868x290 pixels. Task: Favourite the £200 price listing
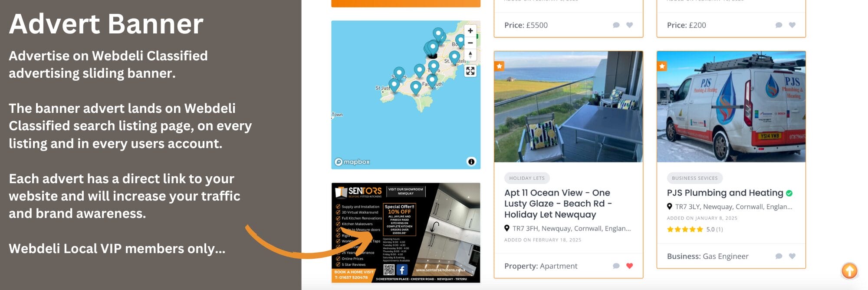792,25
